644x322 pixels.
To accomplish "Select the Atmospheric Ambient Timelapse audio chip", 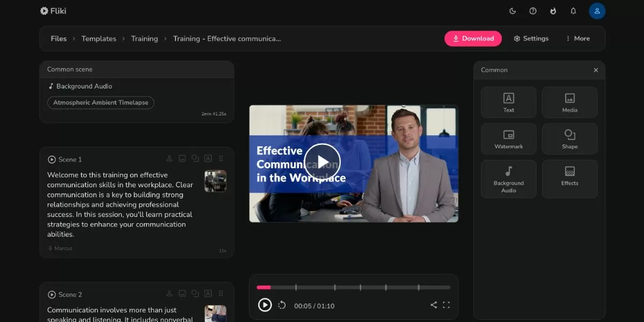I will (101, 103).
